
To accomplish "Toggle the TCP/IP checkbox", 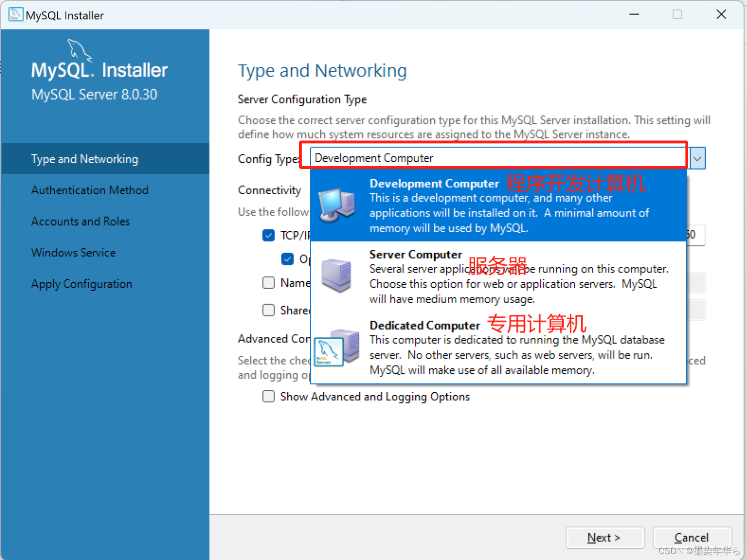I will point(268,235).
